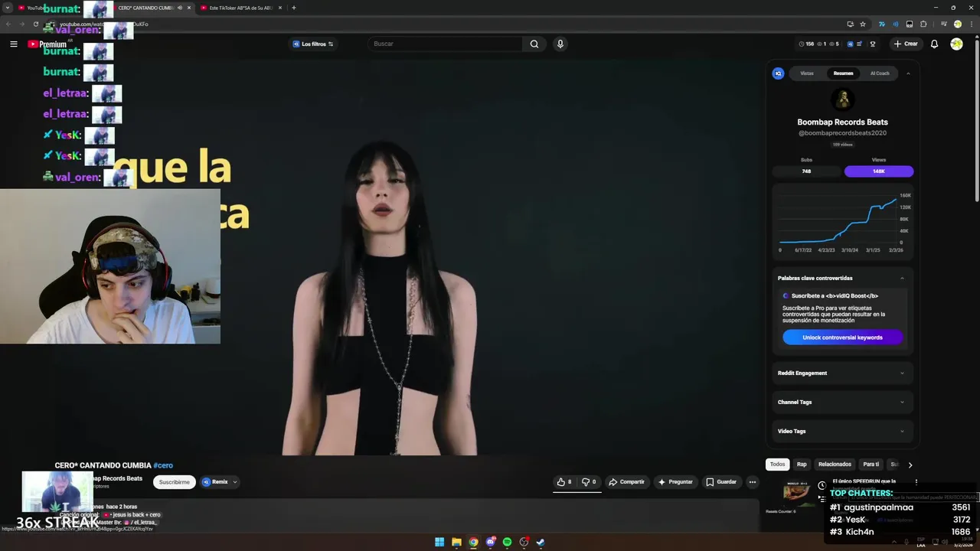Open Chrome media control icon
The image size is (980, 551).
point(943,24)
